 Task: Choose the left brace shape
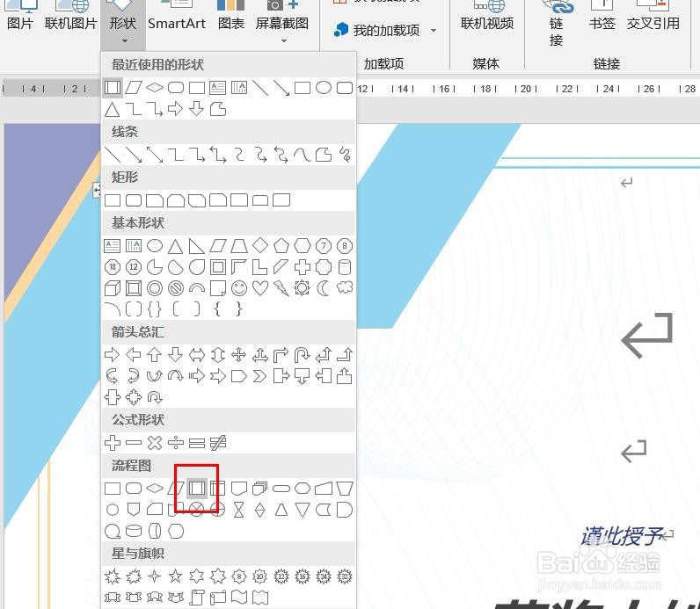(218, 309)
